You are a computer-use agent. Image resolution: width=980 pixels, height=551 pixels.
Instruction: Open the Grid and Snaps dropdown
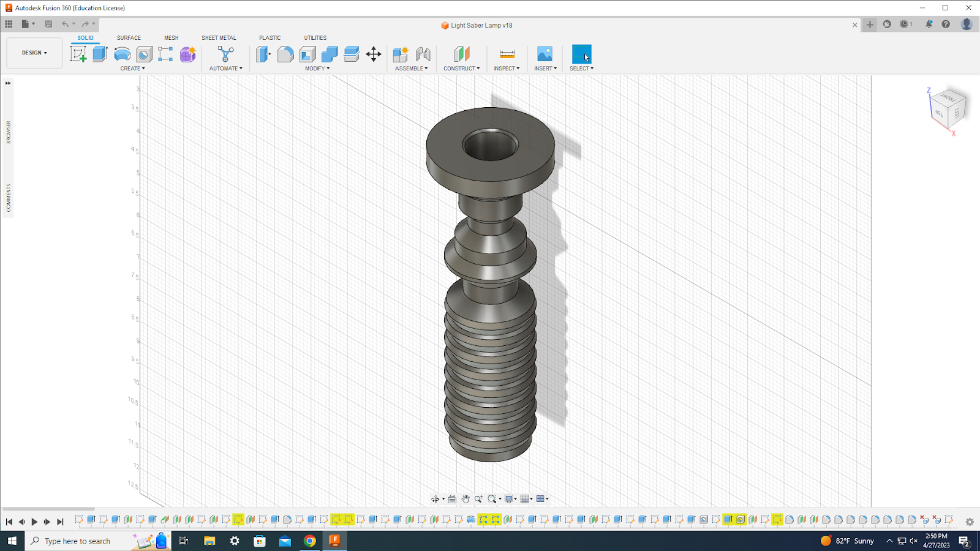(526, 499)
